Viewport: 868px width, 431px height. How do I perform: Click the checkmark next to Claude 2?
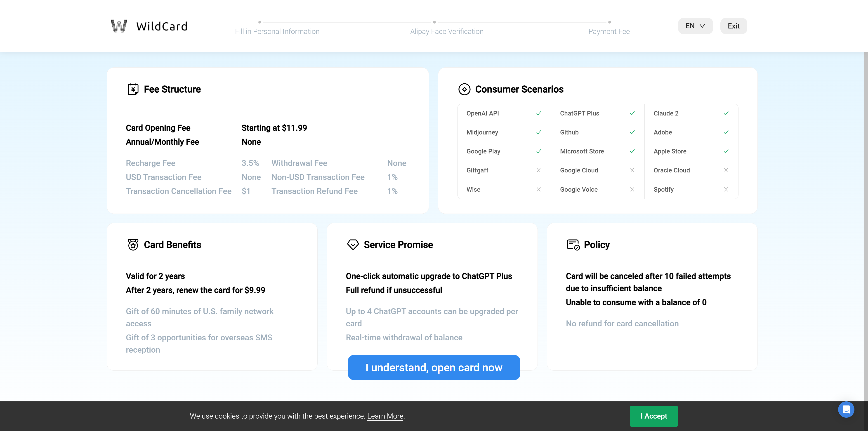pyautogui.click(x=726, y=113)
